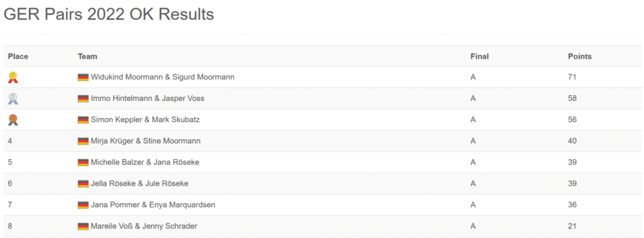This screenshot has height=238, width=644.
Task: Click German flag beside Widukind Moormann
Action: pyautogui.click(x=83, y=77)
